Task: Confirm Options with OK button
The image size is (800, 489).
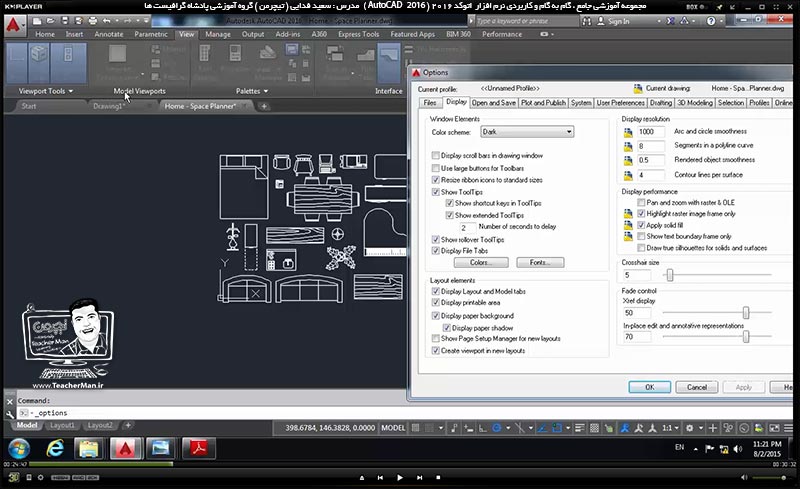Action: point(649,387)
